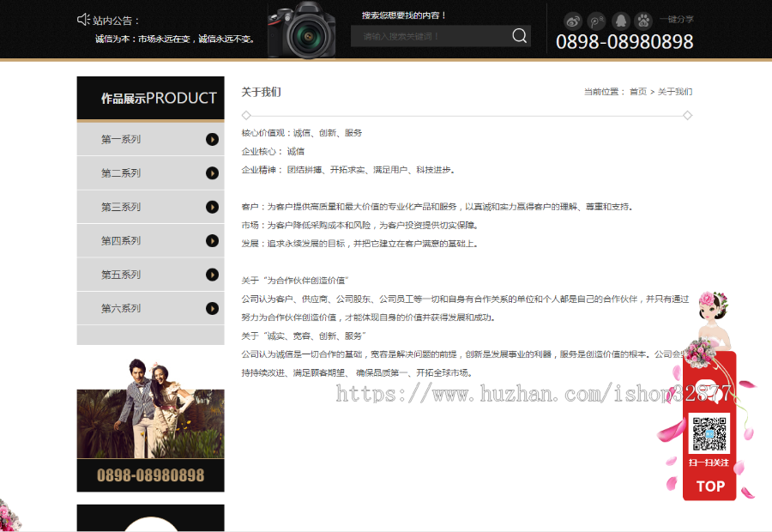Click the line 核心价值观：诚信、创新、服务
772x532 pixels.
pos(302,133)
